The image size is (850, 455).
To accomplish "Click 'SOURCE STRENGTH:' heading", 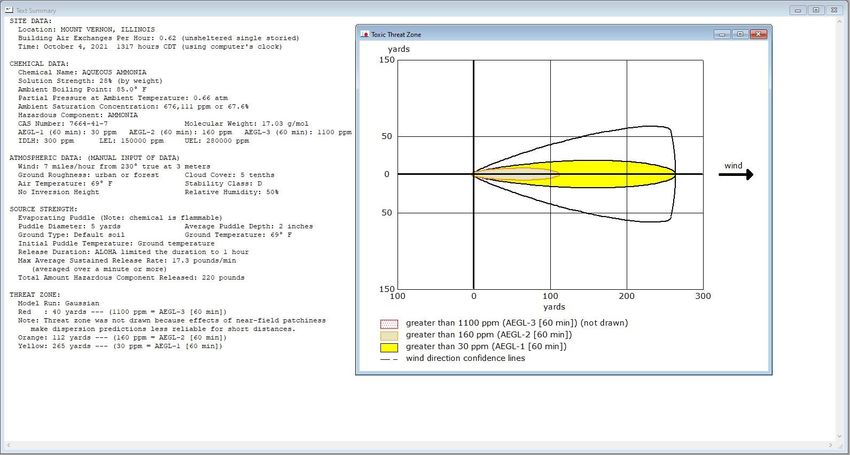I will pos(43,209).
